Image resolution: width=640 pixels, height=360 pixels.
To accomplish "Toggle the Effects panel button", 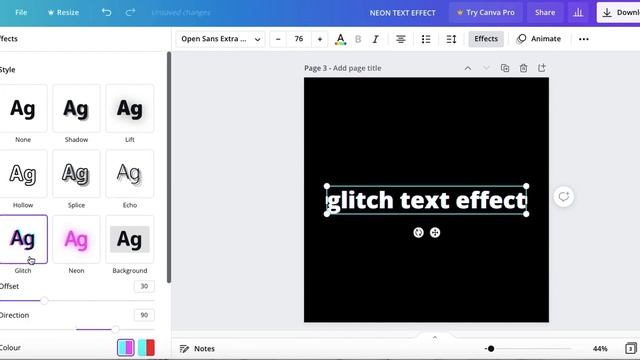I will [486, 39].
